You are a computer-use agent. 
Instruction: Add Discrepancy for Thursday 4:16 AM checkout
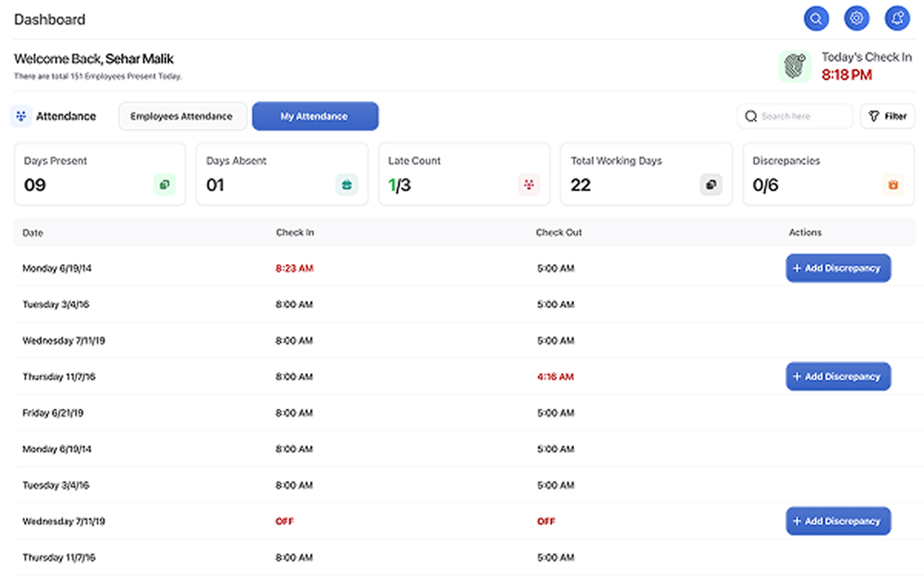pos(838,376)
